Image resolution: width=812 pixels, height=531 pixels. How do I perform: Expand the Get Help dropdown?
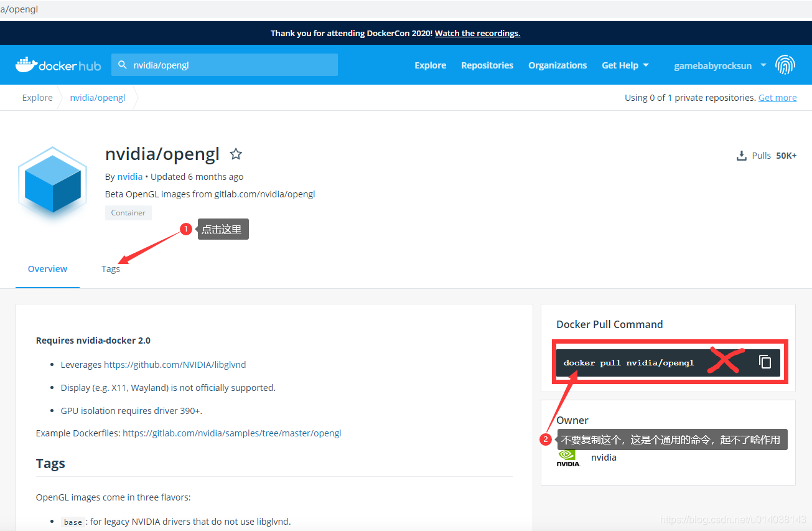(x=625, y=65)
